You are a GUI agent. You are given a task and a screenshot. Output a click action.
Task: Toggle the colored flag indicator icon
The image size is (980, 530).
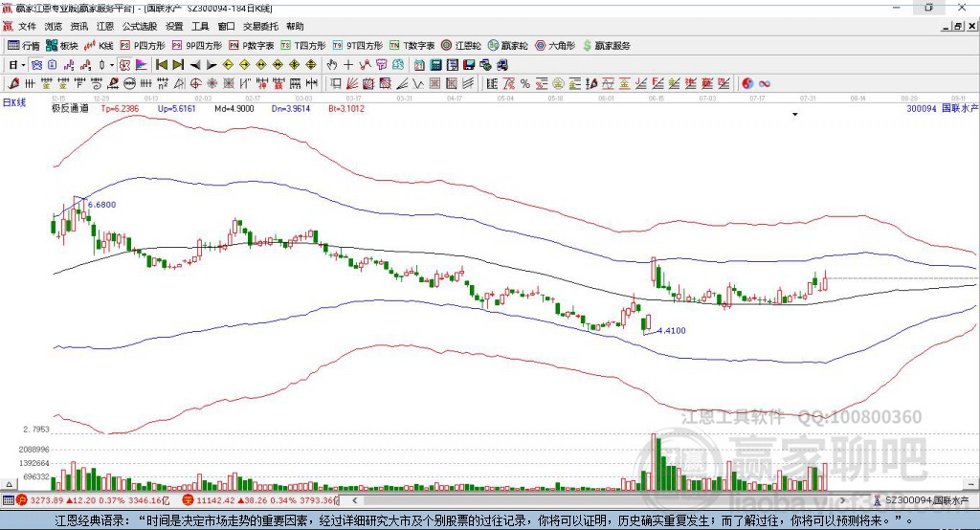click(x=142, y=65)
